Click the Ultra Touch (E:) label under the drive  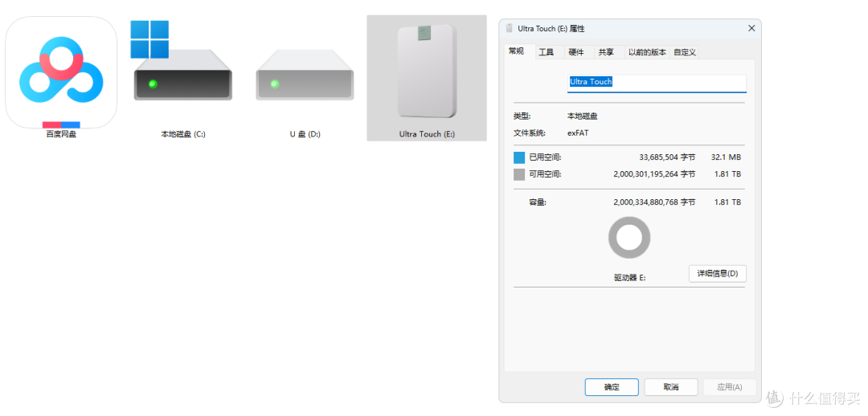[427, 134]
